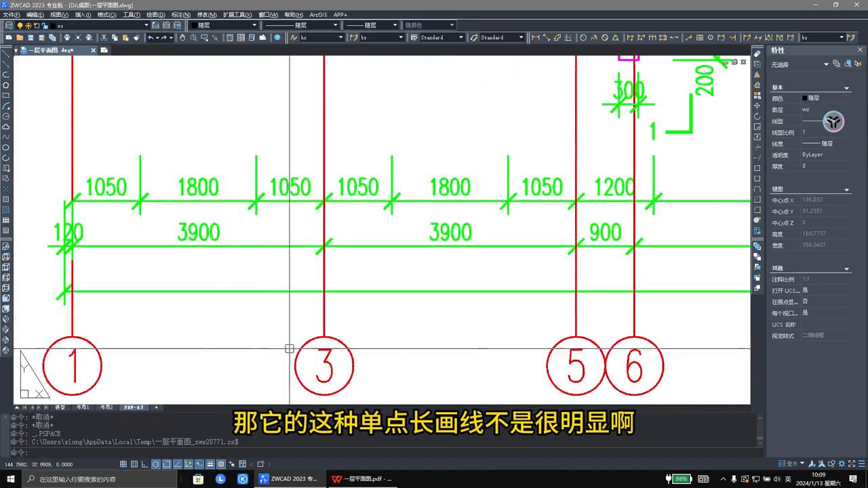Toggle Polar tracking in status bar
Viewport: 868px width, 488px height.
(x=156, y=464)
